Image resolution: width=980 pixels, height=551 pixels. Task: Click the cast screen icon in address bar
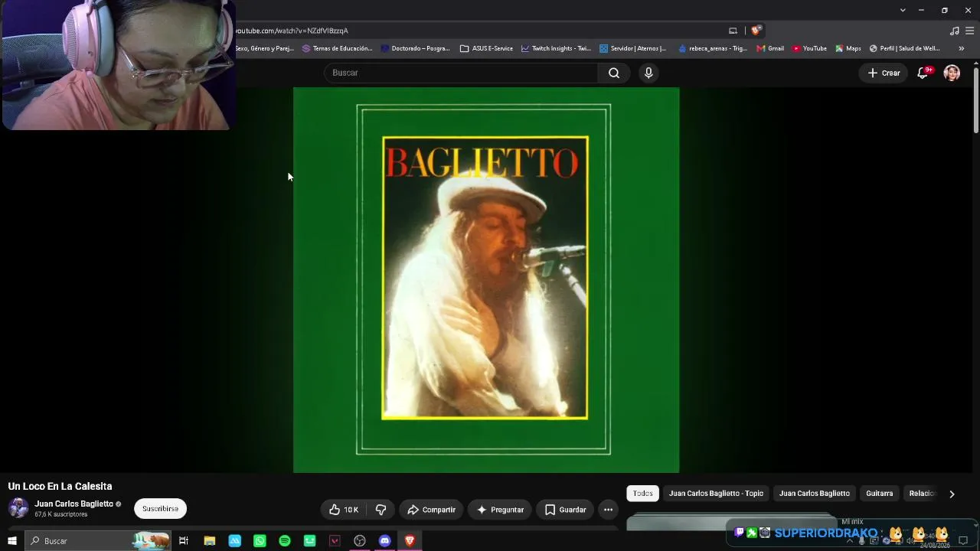[x=733, y=31]
